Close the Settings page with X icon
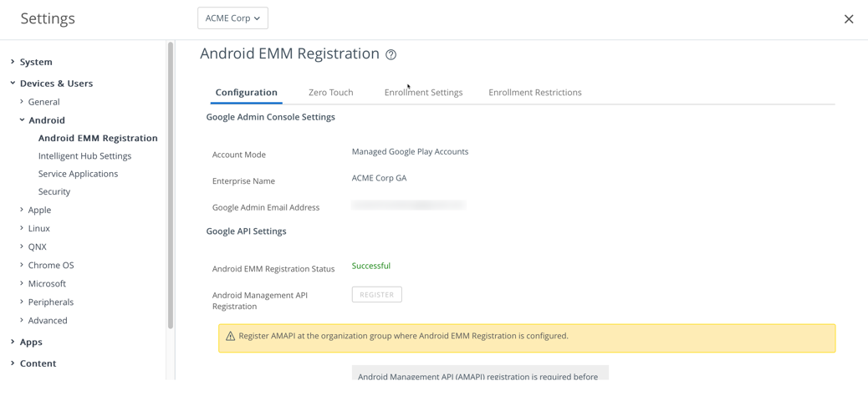Screen dimensions: 868x396 [x=848, y=18]
